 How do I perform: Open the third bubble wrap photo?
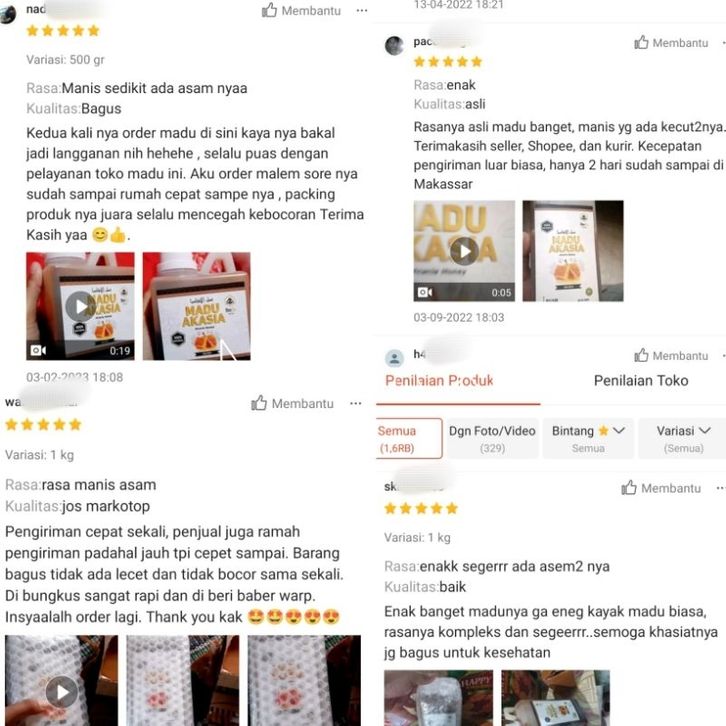304,681
